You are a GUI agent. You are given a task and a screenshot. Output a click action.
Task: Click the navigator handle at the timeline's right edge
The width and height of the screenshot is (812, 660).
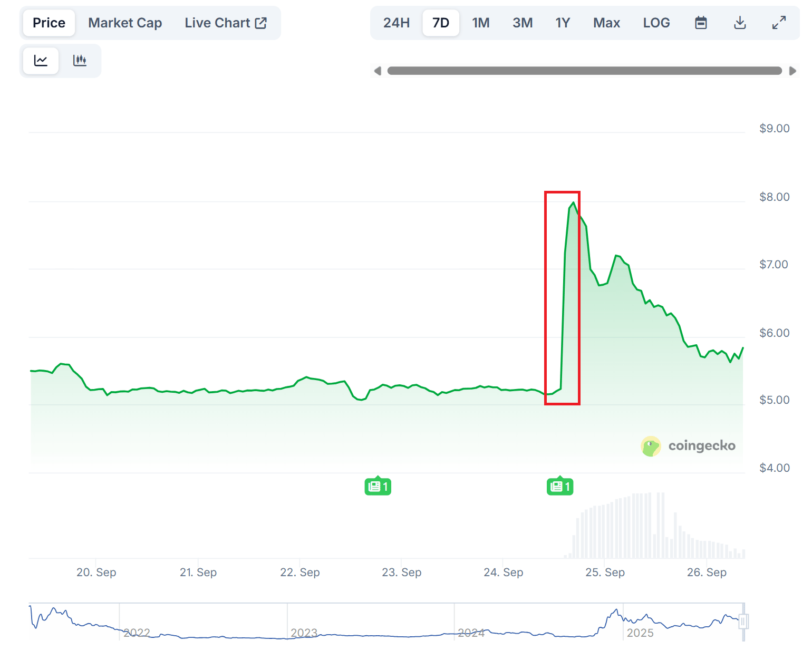coord(743,622)
